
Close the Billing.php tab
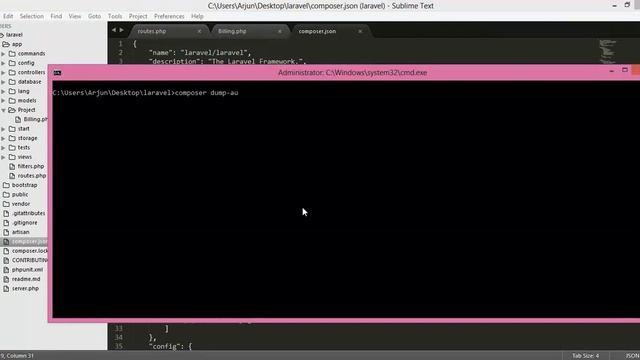[x=280, y=31]
